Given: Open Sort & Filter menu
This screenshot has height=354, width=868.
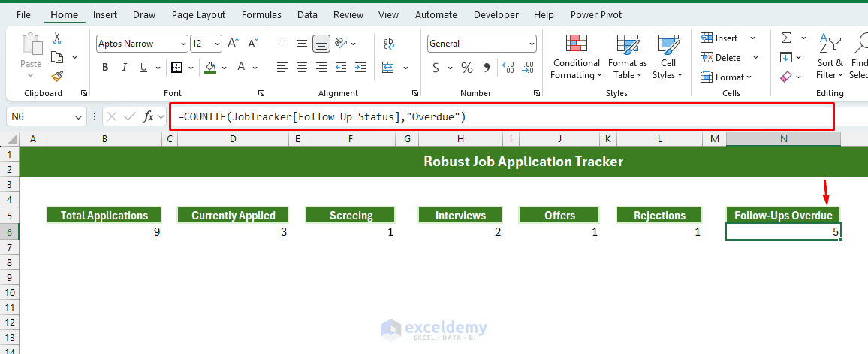Looking at the screenshot, I should [830, 57].
